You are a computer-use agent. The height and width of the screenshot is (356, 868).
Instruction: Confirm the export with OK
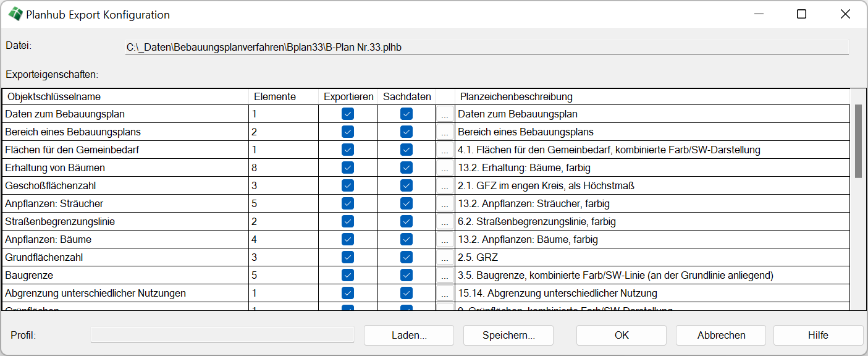(x=621, y=335)
